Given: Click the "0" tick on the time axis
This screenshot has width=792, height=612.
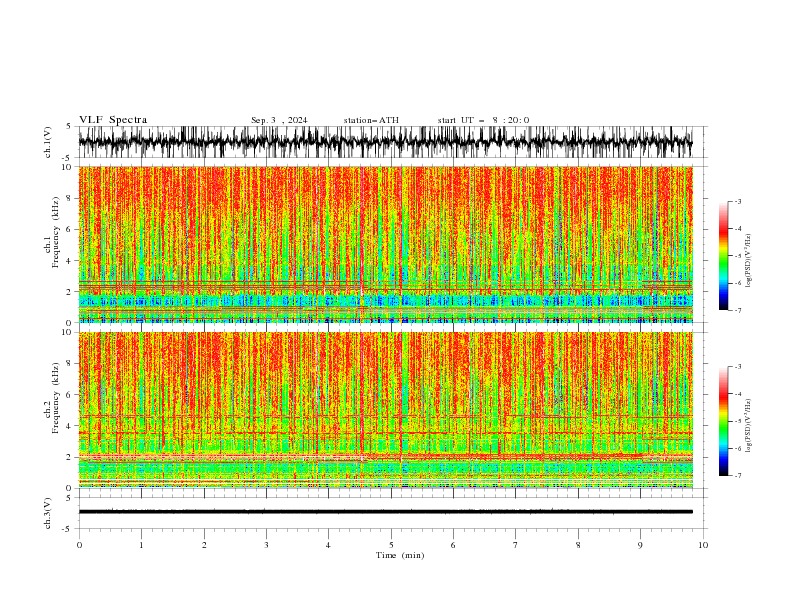Looking at the screenshot, I should [79, 545].
